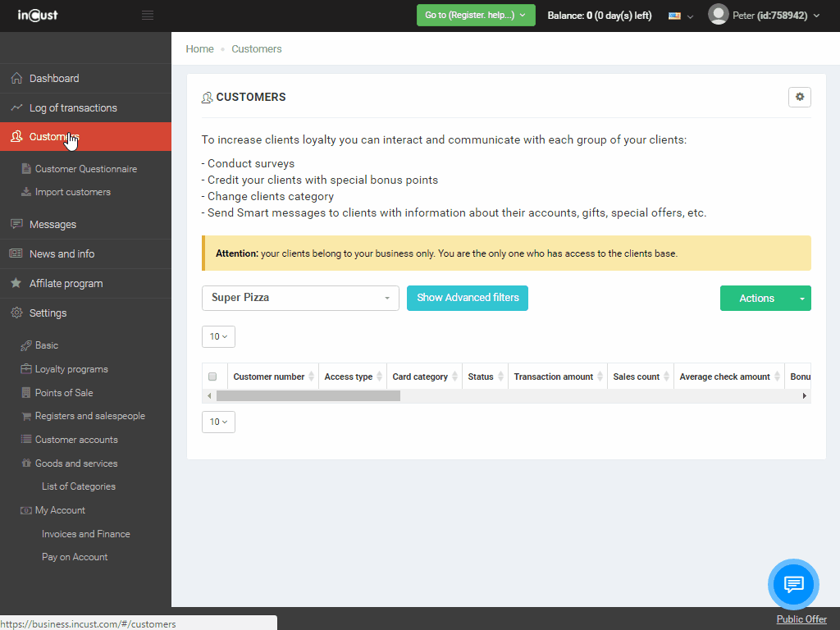840x630 pixels.
Task: Open the Public Offer link
Action: 801,619
